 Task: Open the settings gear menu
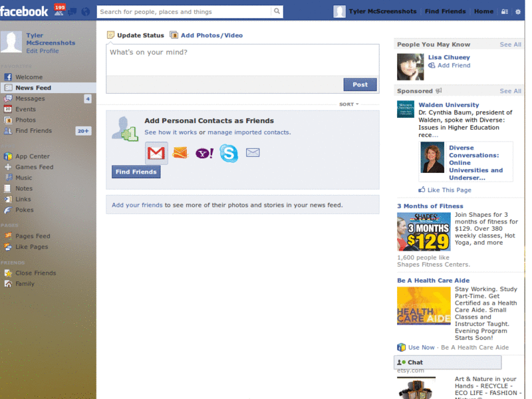[518, 11]
